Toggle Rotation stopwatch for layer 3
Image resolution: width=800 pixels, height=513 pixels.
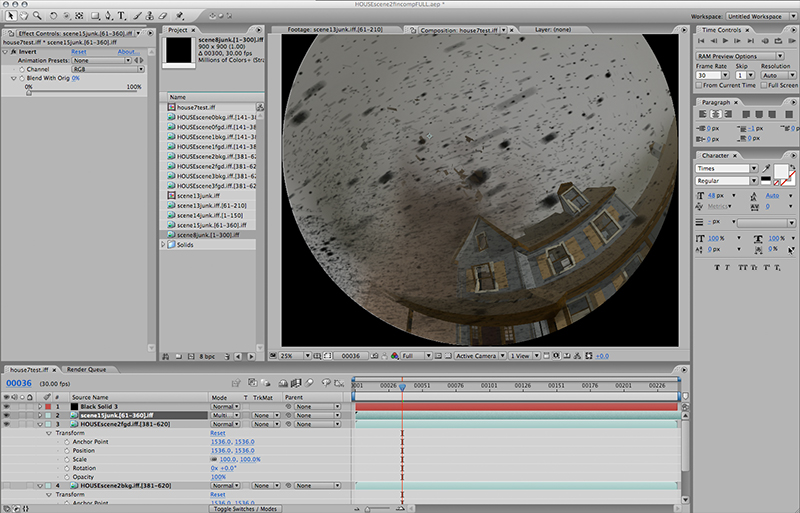pyautogui.click(x=67, y=468)
